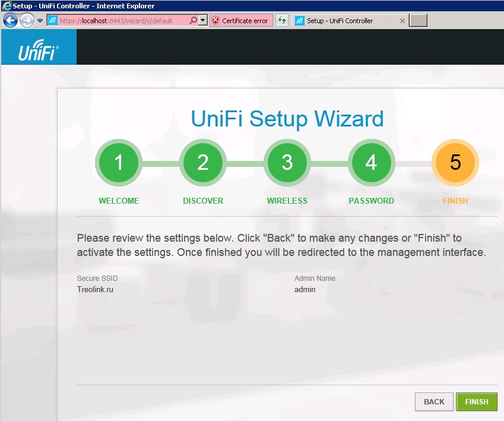This screenshot has width=504, height=421.
Task: Click the search magnifier icon in address bar
Action: click(x=193, y=21)
